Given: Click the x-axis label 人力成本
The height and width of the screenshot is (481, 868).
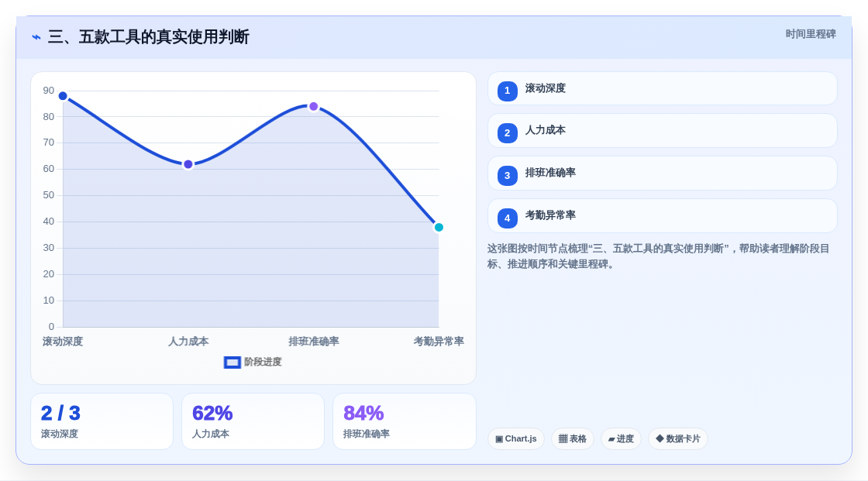Looking at the screenshot, I should click(x=188, y=342).
